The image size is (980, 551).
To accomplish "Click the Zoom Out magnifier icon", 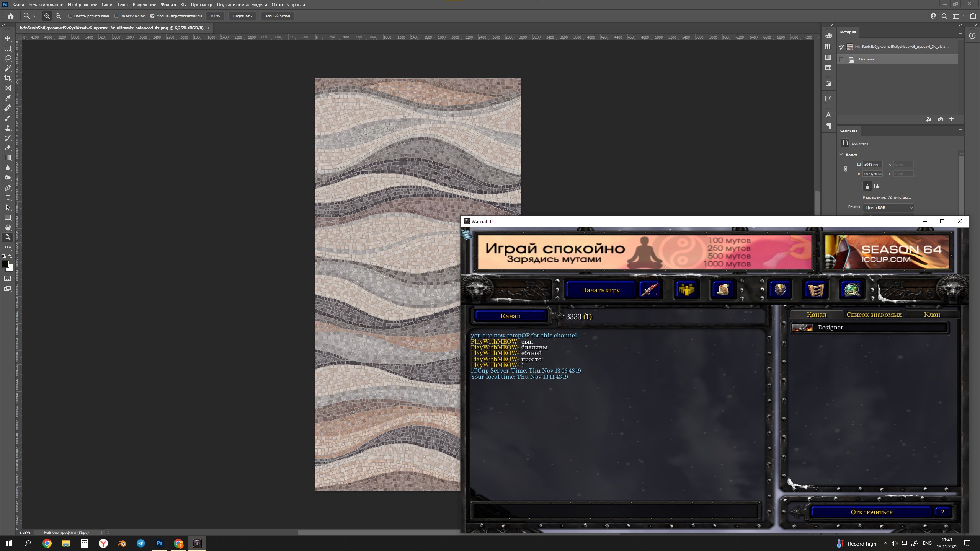I will 58,16.
